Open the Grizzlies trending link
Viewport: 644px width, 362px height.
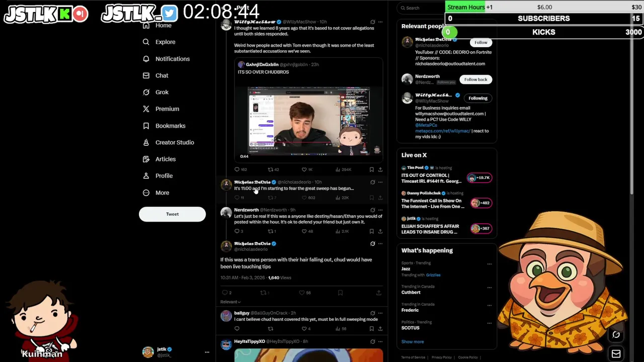point(433,275)
